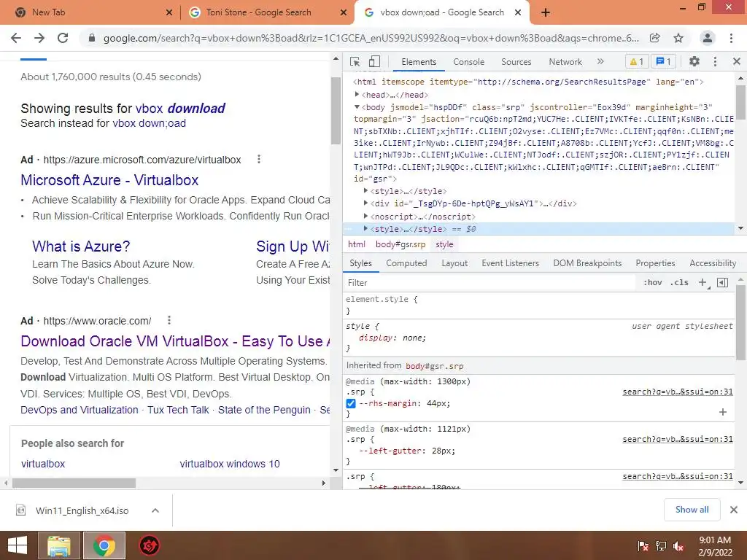Share this page via the address bar icon
Screen dimensions: 747x560
pyautogui.click(x=655, y=38)
